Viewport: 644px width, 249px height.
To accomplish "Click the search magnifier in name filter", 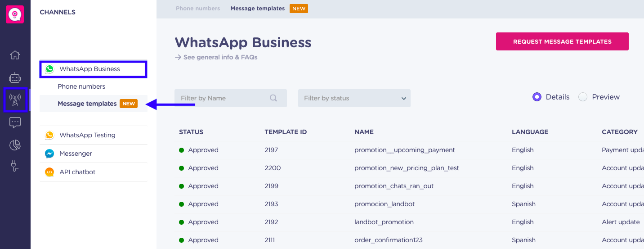I will tap(273, 98).
